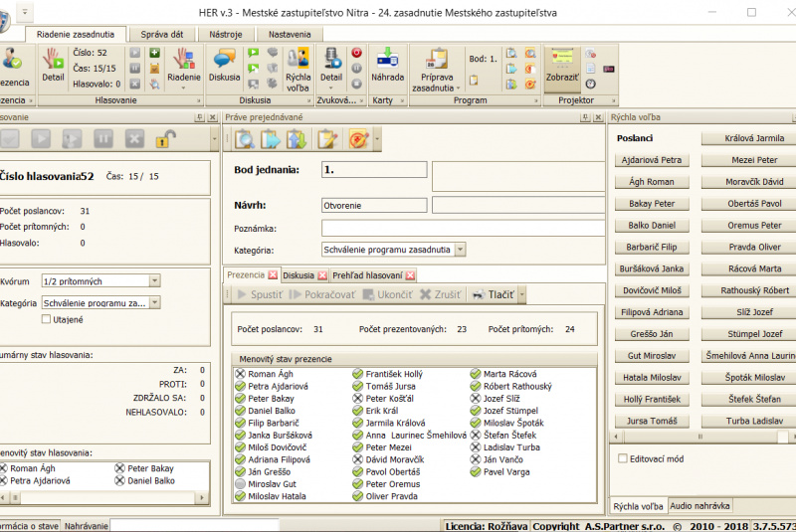Toggle the Editovací mód checkbox
This screenshot has height=532, width=796.
623,458
